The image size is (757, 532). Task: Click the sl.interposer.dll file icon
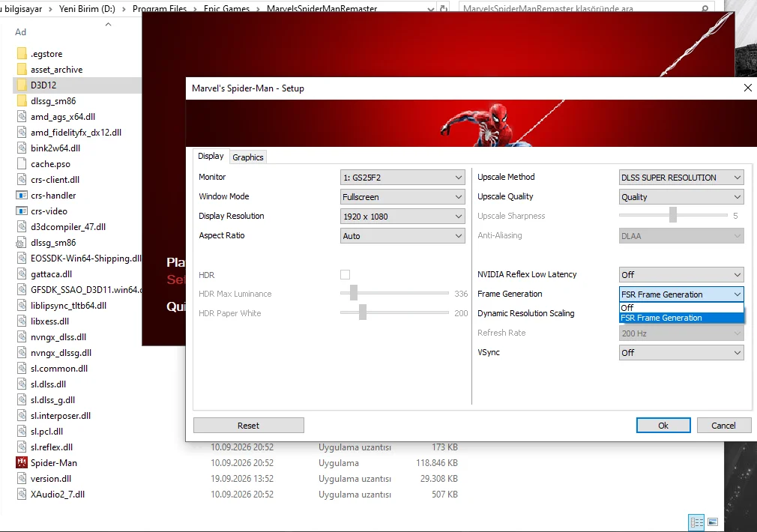point(22,416)
